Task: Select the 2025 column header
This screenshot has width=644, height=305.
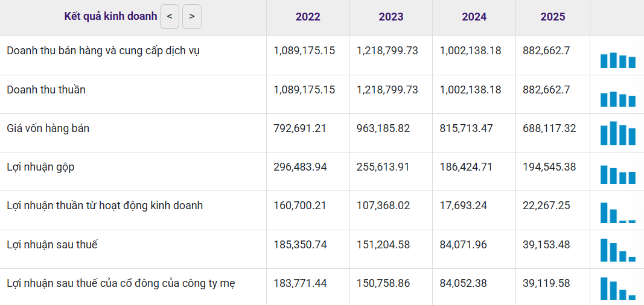Action: point(553,17)
